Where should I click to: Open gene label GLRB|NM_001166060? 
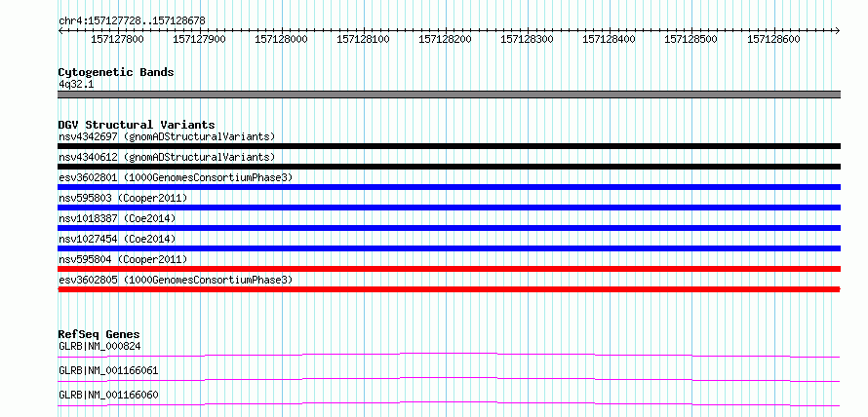[108, 395]
